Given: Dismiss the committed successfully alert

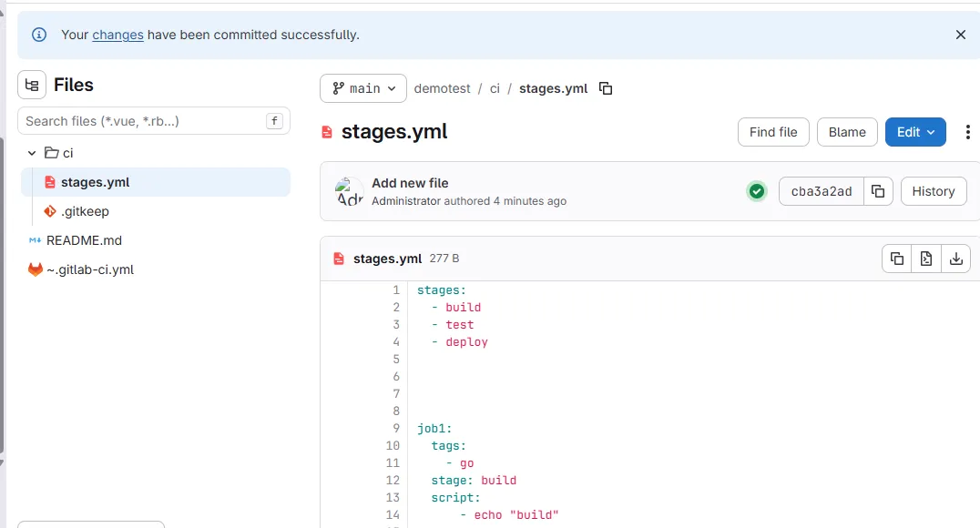Looking at the screenshot, I should click(961, 35).
